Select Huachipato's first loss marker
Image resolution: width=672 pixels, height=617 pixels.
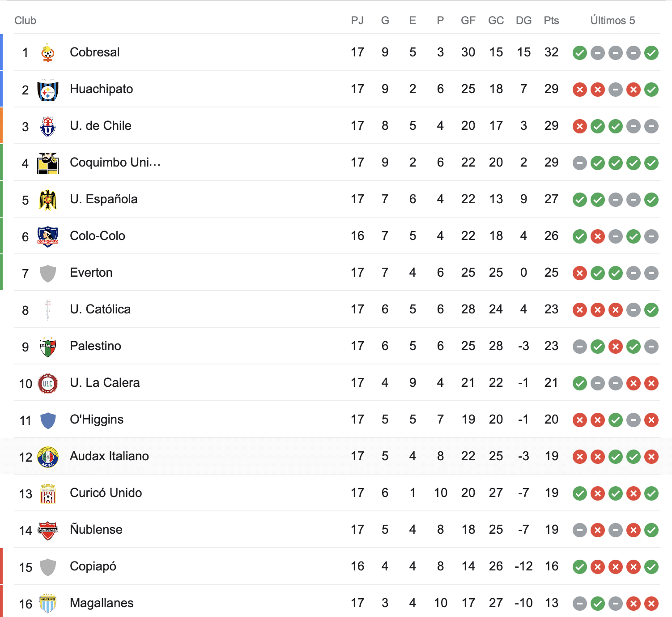click(x=579, y=89)
